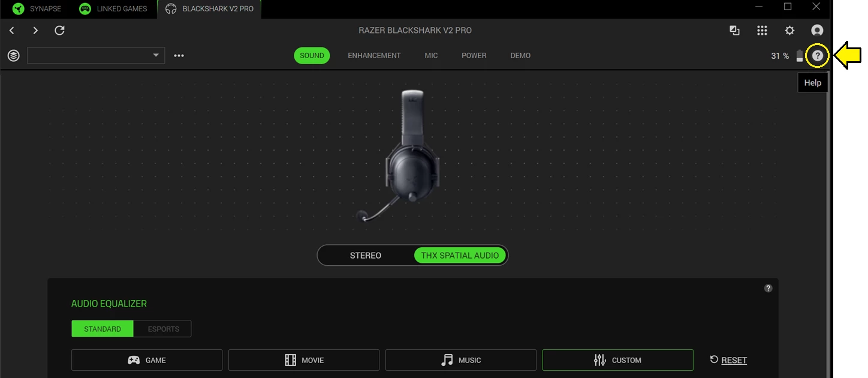
Task: Open the settings gear icon
Action: (x=790, y=30)
